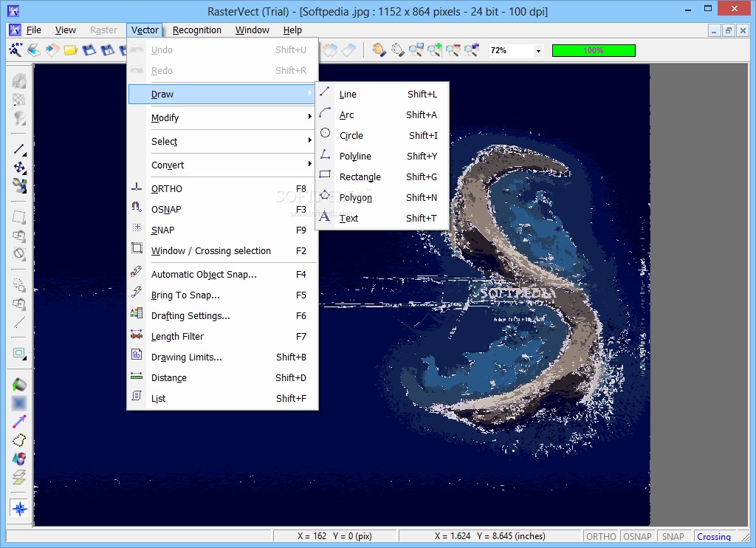The image size is (756, 548).
Task: Expand the Modify submenu
Action: coord(223,117)
